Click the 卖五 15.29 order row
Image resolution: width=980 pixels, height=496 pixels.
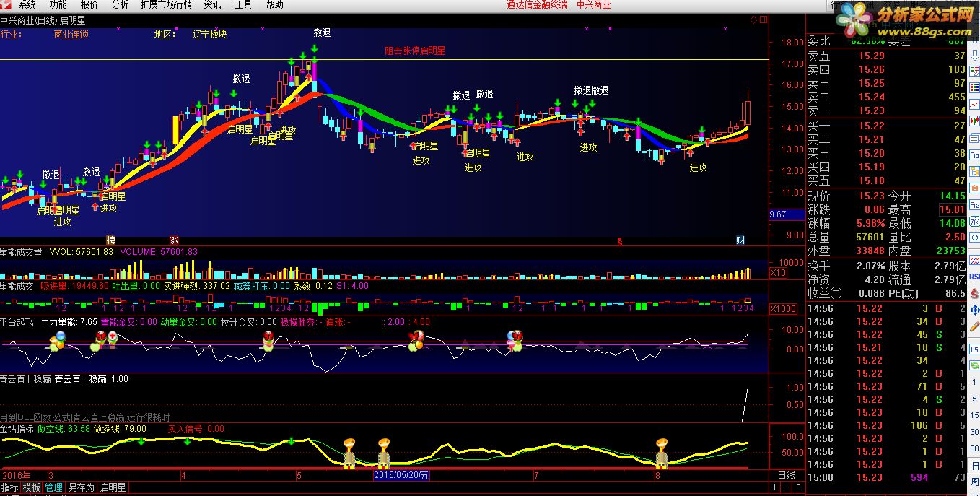pyautogui.click(x=887, y=56)
